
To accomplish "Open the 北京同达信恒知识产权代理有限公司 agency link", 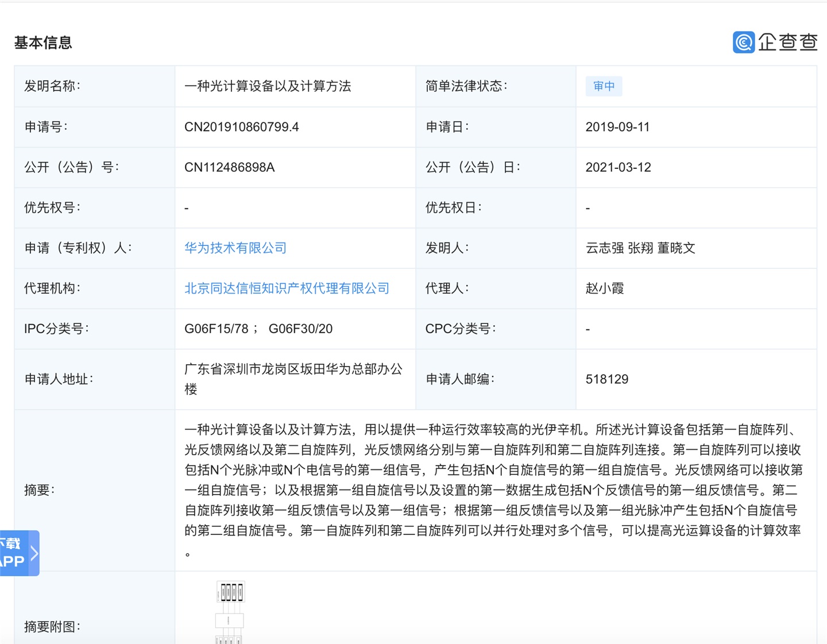I will coord(286,288).
